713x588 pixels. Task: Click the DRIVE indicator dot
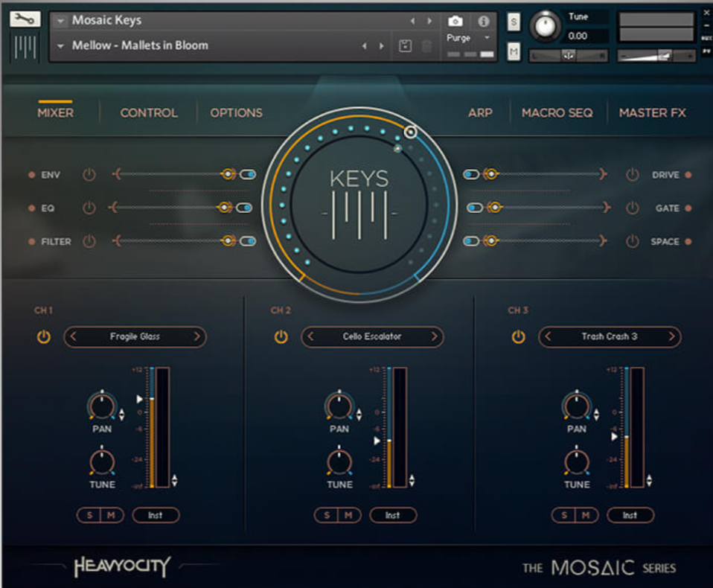[688, 175]
